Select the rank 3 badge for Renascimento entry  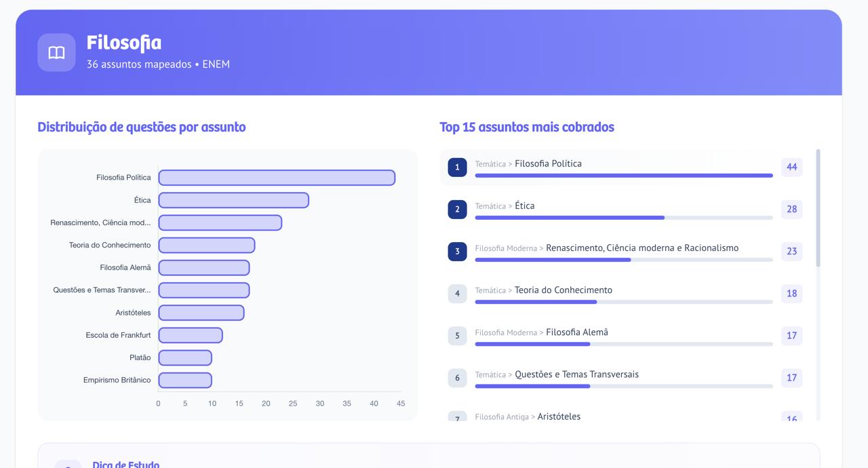point(456,252)
